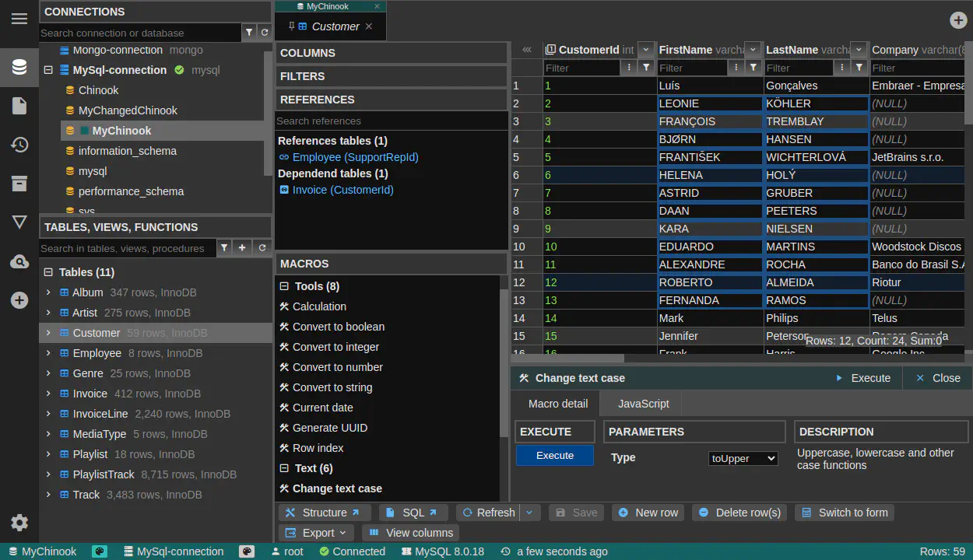Click the new tab plus button
Screen dimensions: 973x560
click(x=958, y=20)
